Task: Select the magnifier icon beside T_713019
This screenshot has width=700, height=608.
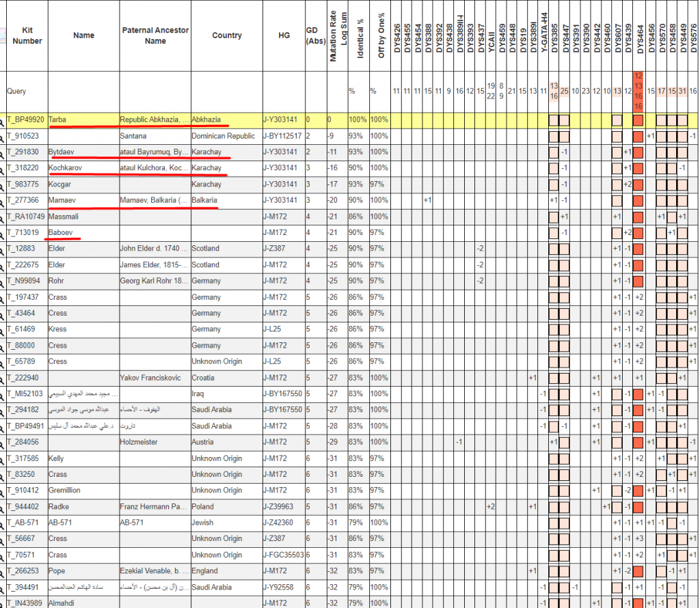Action: (x=2, y=234)
